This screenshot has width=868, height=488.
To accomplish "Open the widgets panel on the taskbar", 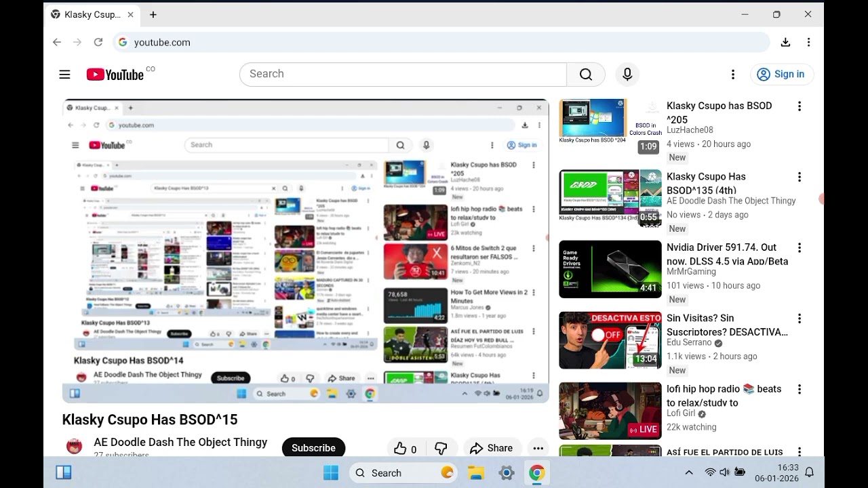I will pos(64,473).
